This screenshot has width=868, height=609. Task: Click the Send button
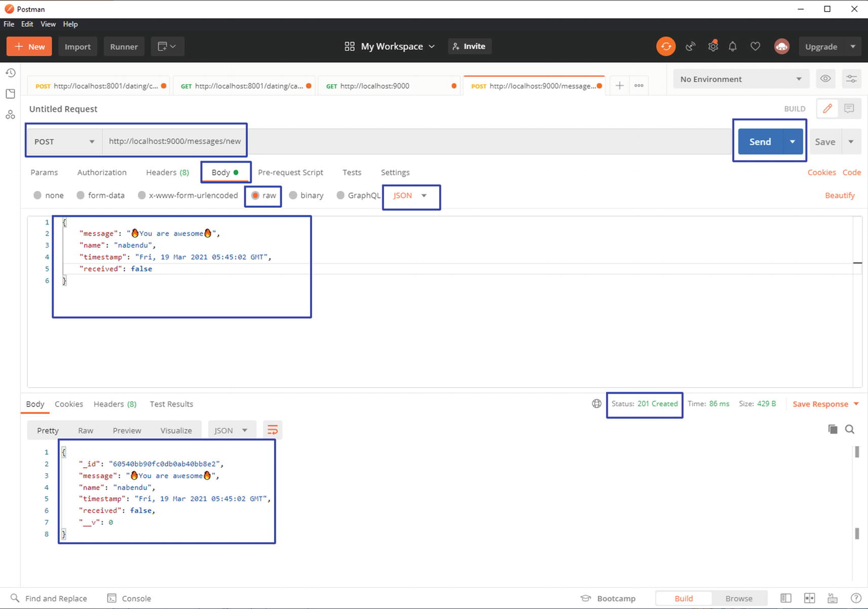coord(760,142)
